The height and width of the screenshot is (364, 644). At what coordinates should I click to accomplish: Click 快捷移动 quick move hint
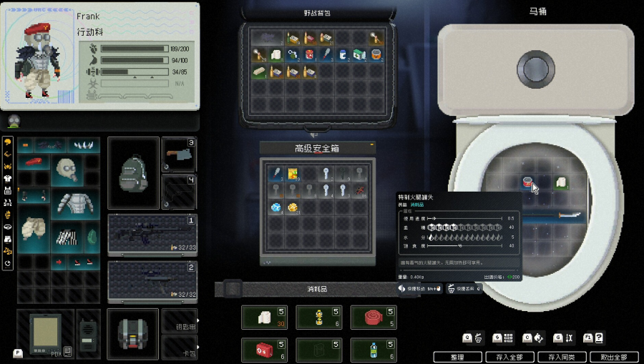[420, 288]
